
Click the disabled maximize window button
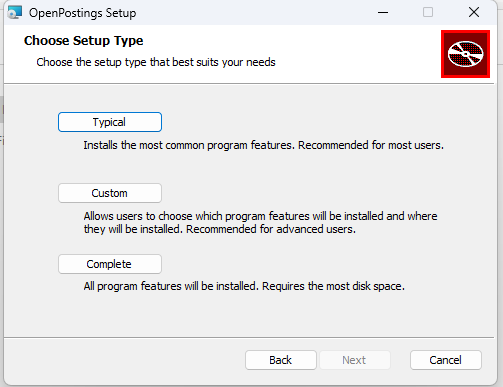pos(428,13)
